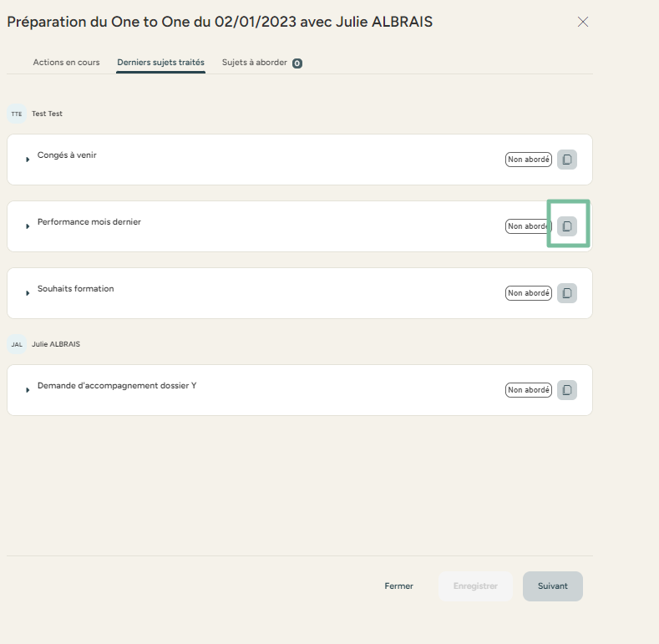659x644 pixels.
Task: Expand the Congés à venir topic arrow
Action: pyautogui.click(x=28, y=160)
